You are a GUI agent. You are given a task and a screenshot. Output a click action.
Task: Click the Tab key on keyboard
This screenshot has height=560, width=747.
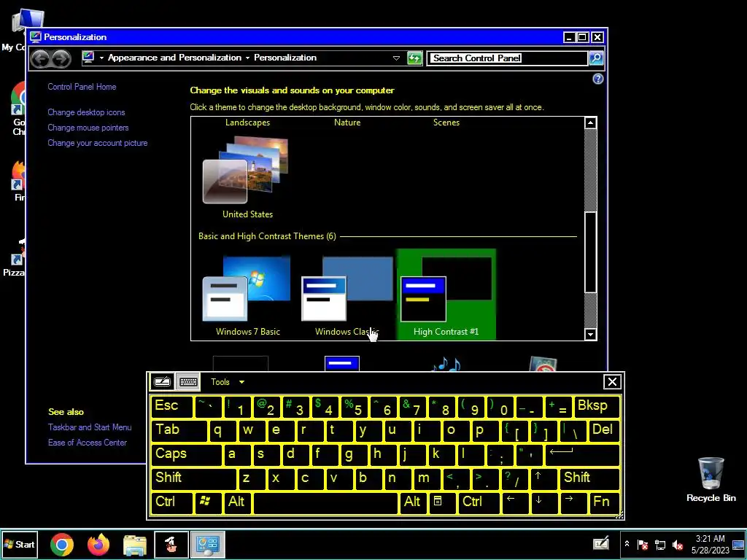pos(179,430)
